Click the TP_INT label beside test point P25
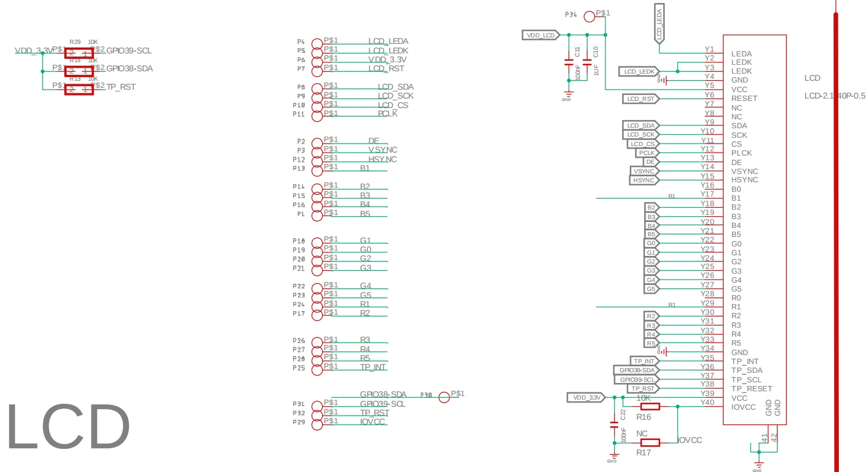Viewport: 868px width, 472px height. (x=373, y=367)
